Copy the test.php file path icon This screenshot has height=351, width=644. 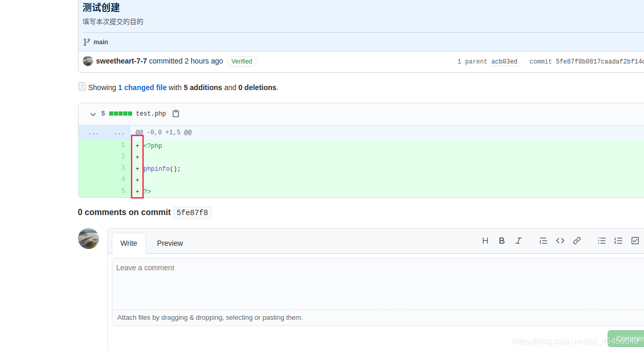click(x=176, y=114)
